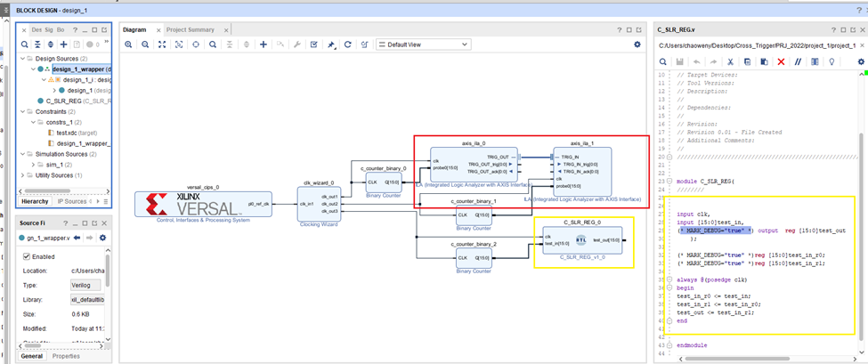Viewport: 868px width, 364px height.
Task: Open the Default View dropdown
Action: 423,44
